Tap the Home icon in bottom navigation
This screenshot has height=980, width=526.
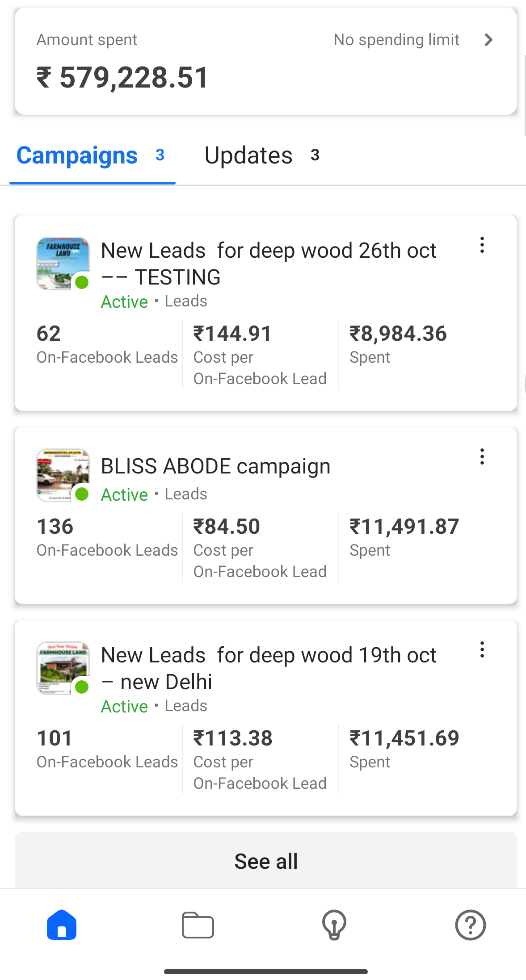point(62,925)
